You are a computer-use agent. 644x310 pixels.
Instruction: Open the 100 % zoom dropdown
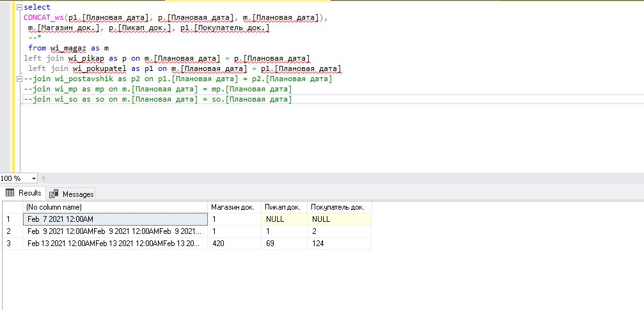(x=34, y=178)
